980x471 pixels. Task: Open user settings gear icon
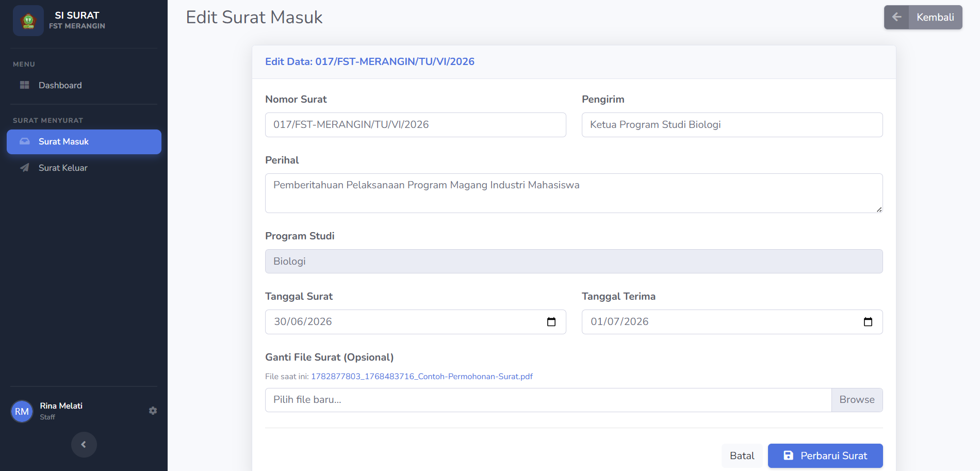pos(153,411)
